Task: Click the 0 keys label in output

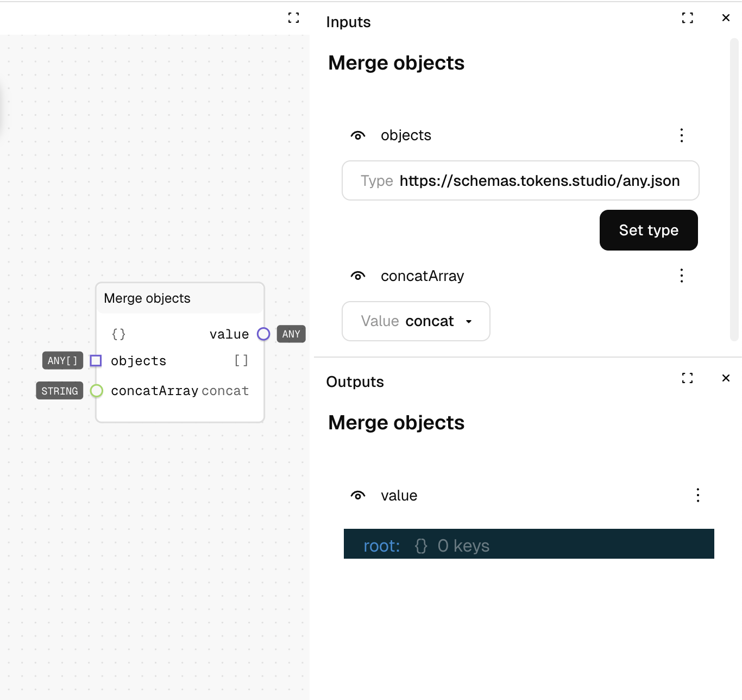Action: tap(463, 546)
